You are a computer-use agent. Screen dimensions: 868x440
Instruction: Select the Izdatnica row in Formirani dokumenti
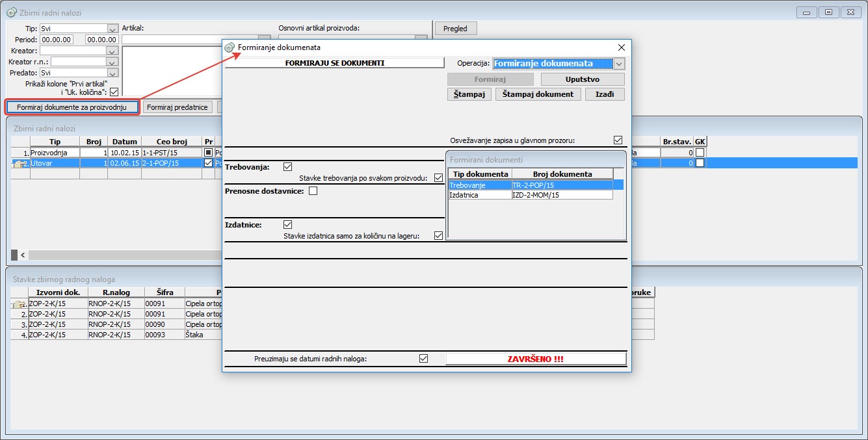tap(531, 194)
